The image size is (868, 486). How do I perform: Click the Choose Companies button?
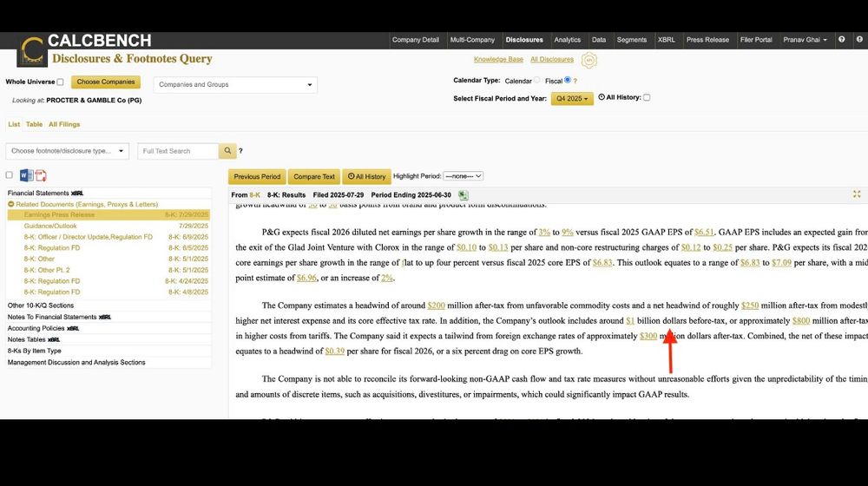106,82
